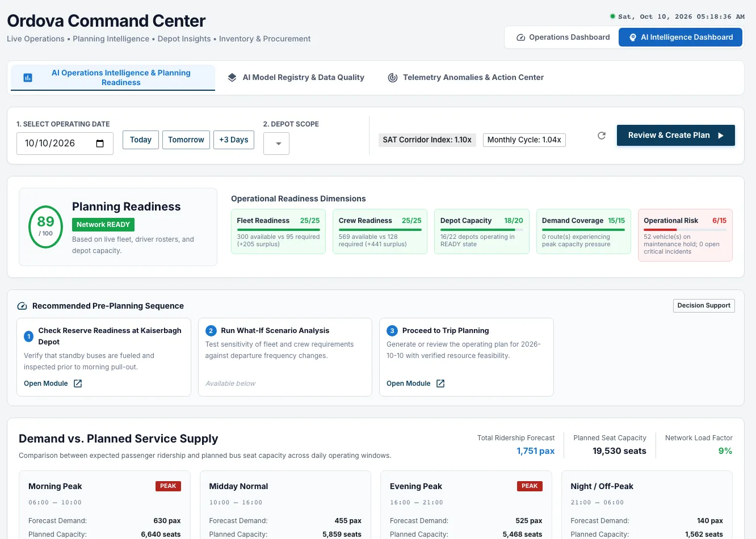Click the external-link icon under Kaiserbagh Depot step

click(x=78, y=384)
